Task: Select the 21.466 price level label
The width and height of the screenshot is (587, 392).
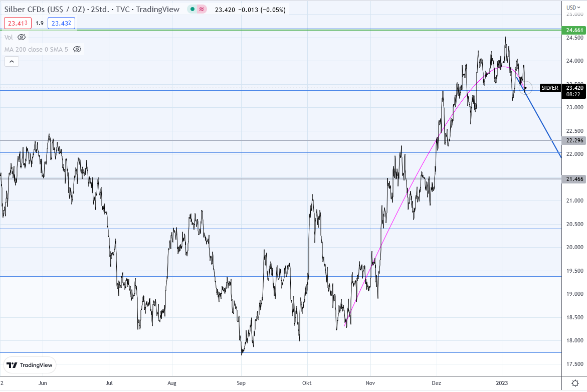Action: pos(574,179)
